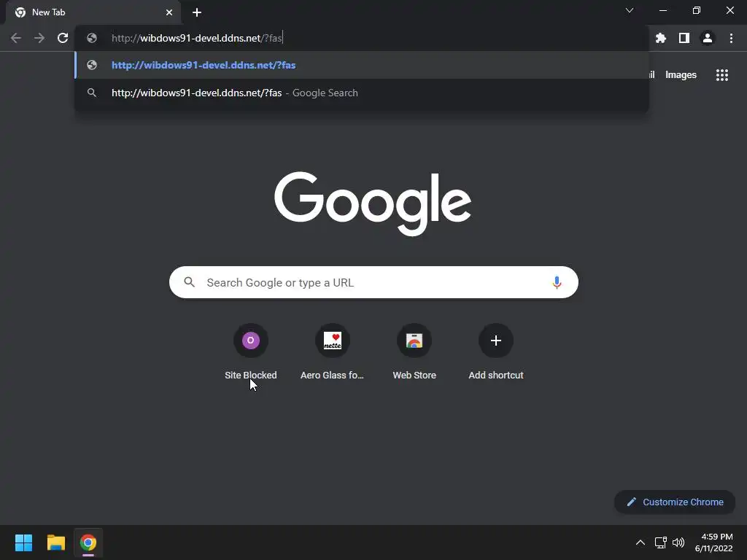Image resolution: width=747 pixels, height=560 pixels.
Task: Reload the page with the refresh icon
Action: coord(63,38)
